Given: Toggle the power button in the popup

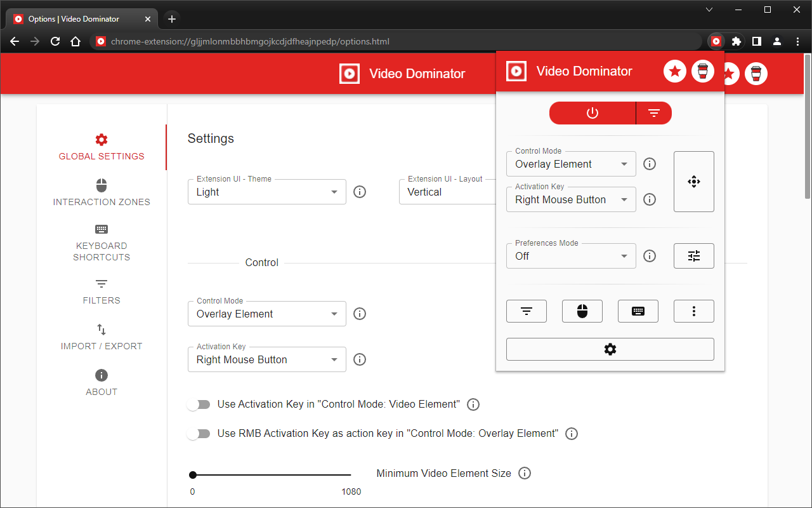Looking at the screenshot, I should click(x=593, y=113).
